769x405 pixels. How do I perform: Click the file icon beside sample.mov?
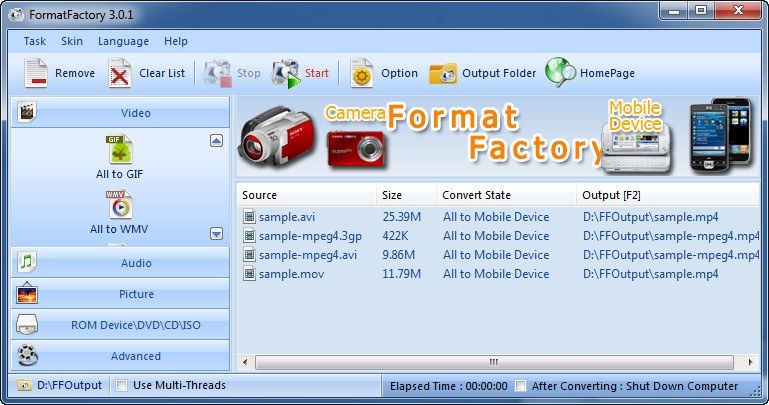[250, 274]
